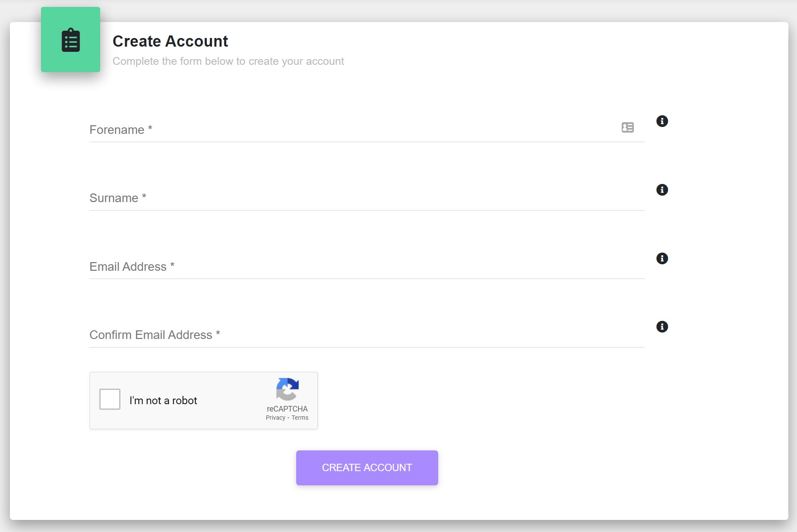Focus the Email Address input field
Image resolution: width=797 pixels, height=532 pixels.
click(367, 266)
